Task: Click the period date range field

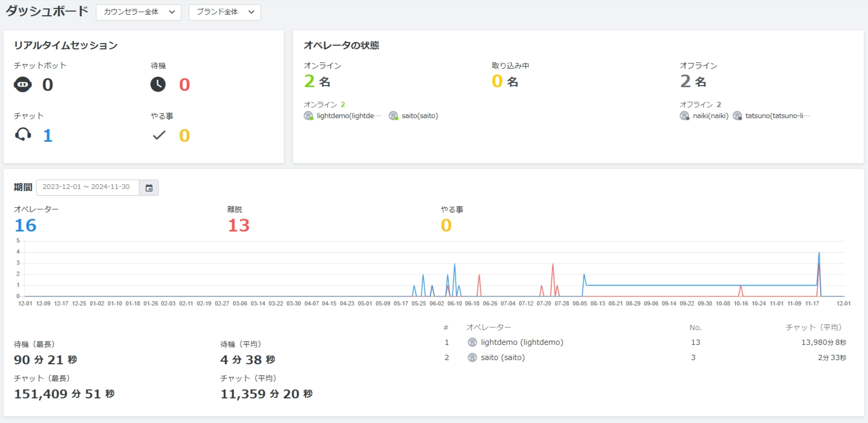Action: [x=88, y=187]
